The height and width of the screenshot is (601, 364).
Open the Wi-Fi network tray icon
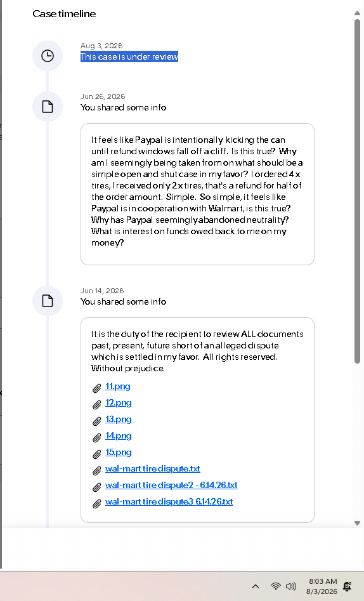(x=275, y=586)
